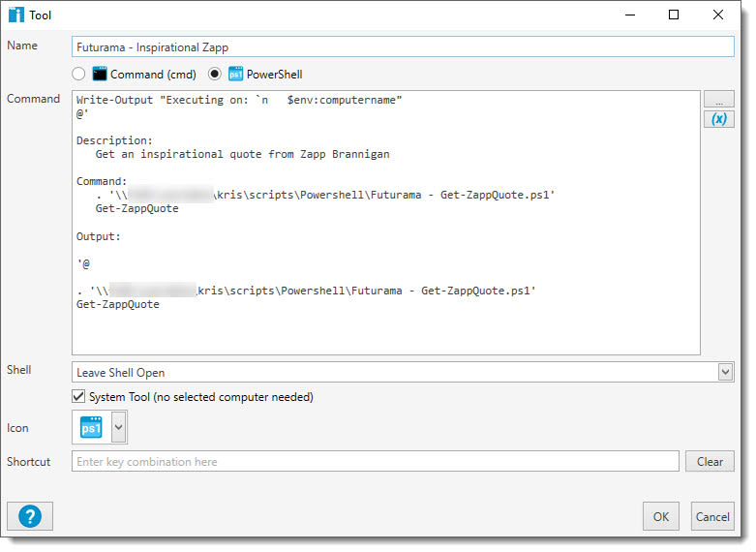
Task: Click the ps1 icon preview in the Icon picker
Action: pos(91,427)
